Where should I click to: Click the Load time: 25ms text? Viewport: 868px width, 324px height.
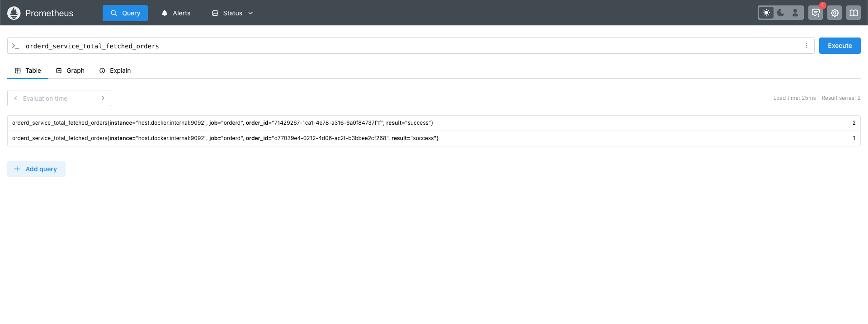coord(794,98)
